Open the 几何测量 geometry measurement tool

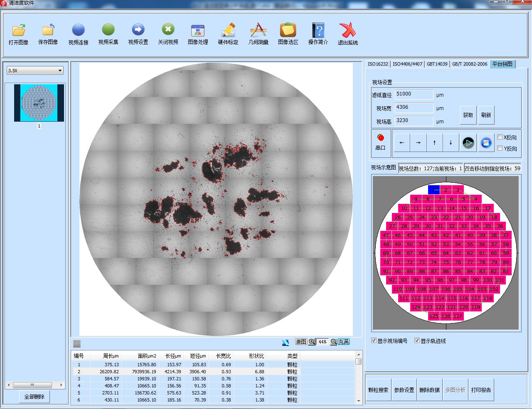click(258, 30)
